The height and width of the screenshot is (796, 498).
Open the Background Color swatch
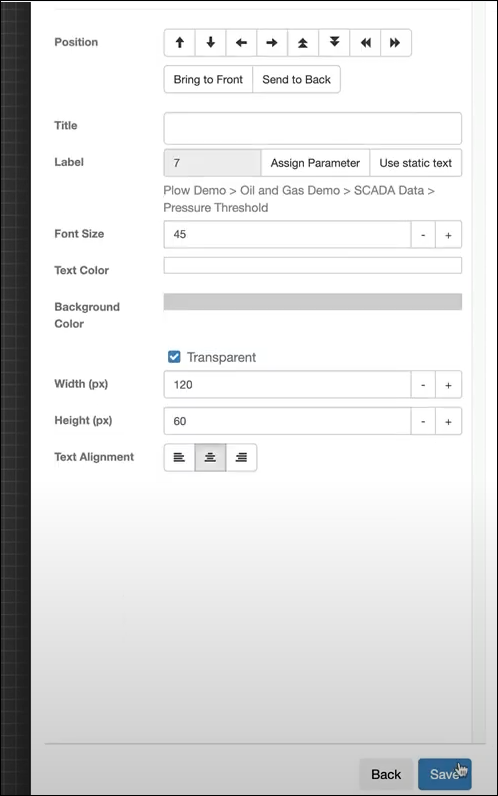[x=313, y=302]
